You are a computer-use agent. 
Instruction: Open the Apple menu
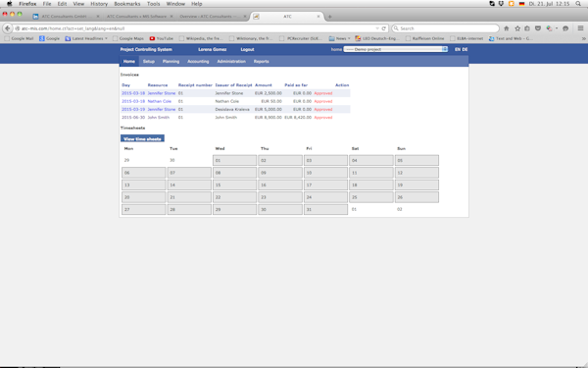pyautogui.click(x=10, y=4)
